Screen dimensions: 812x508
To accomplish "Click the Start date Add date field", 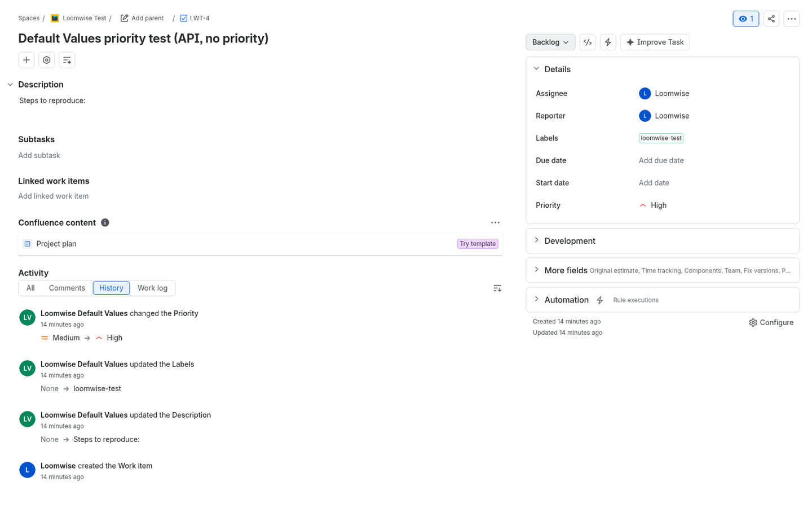I will pos(654,183).
